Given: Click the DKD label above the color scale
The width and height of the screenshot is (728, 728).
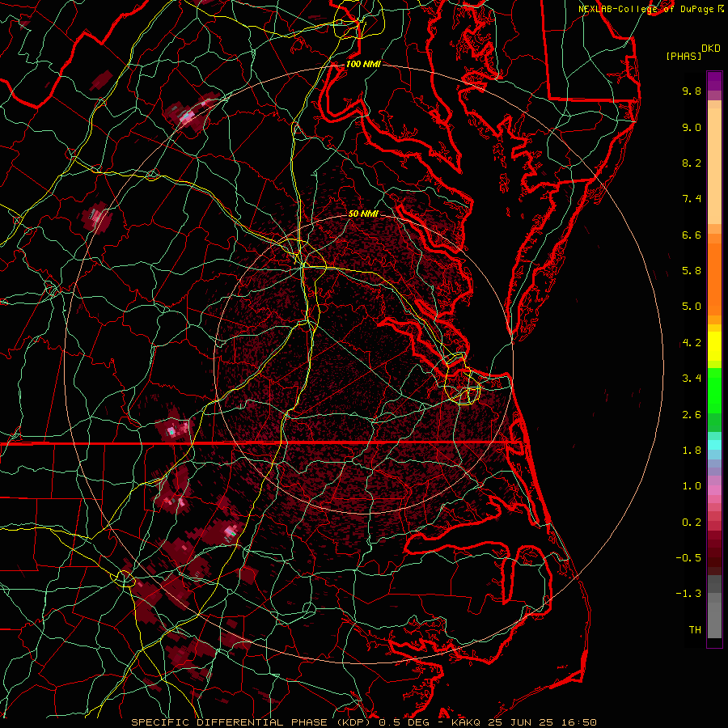Looking at the screenshot, I should click(710, 49).
